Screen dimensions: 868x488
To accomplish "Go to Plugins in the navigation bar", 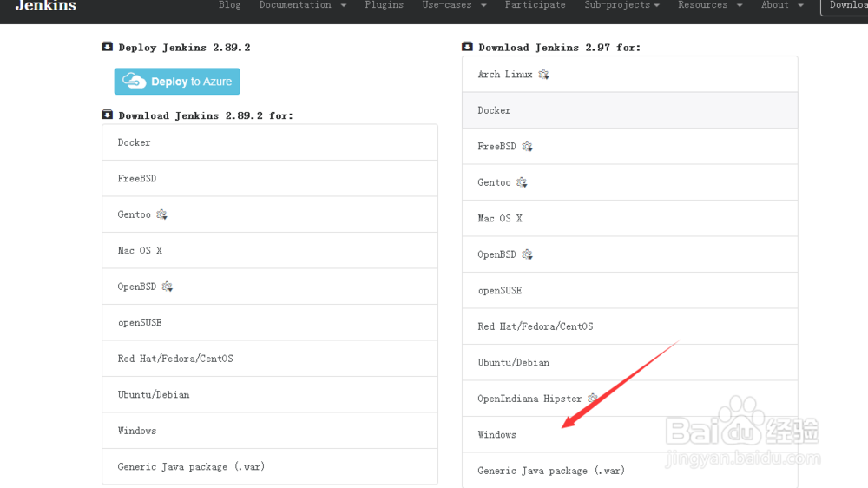I will point(384,5).
